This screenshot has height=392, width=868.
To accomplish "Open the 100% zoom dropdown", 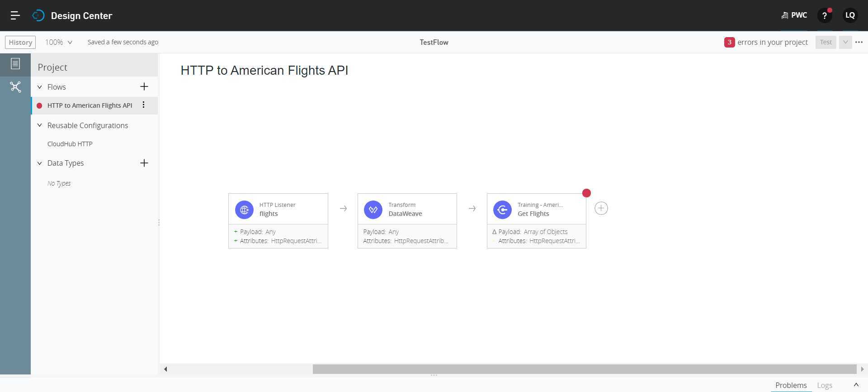I will tap(59, 42).
